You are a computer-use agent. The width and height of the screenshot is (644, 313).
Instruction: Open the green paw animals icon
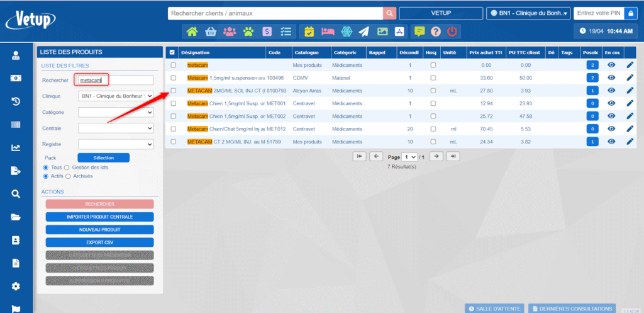click(248, 31)
